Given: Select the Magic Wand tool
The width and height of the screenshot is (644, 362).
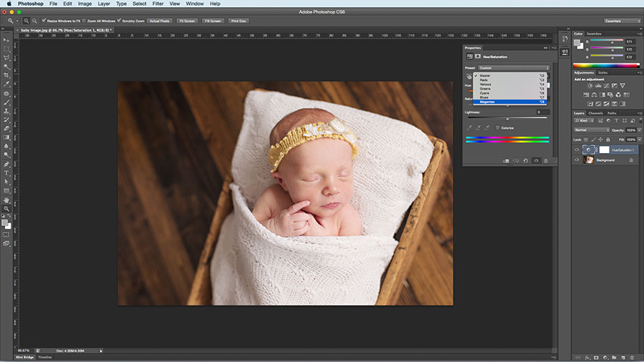Looking at the screenshot, I should tap(6, 67).
